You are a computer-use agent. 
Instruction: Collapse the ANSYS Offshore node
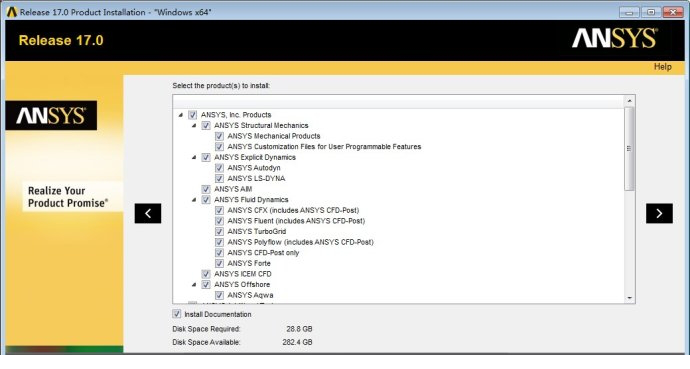point(194,285)
